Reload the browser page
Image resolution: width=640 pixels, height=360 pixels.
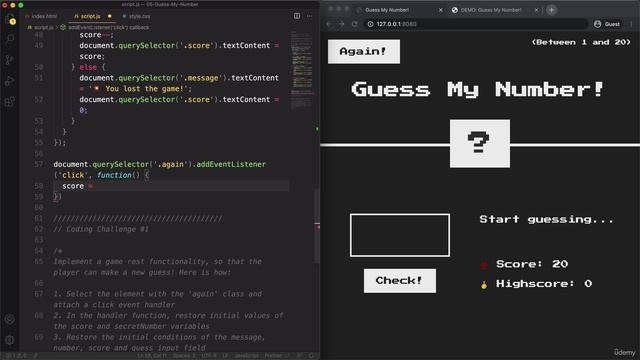click(355, 24)
